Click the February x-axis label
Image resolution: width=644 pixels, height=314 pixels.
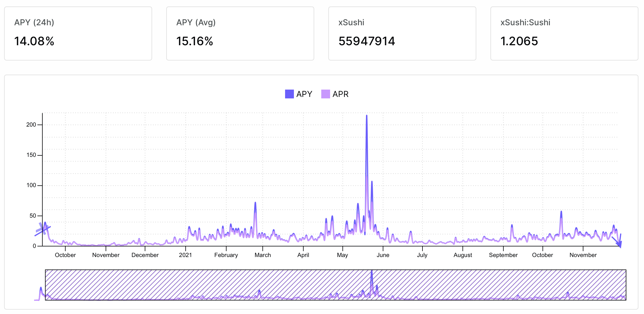(226, 255)
